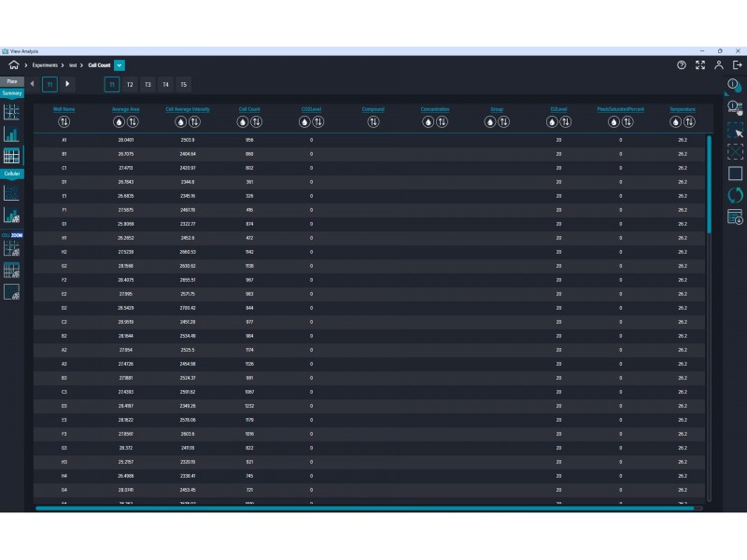The width and height of the screenshot is (747, 560).
Task: Go to next time point arrow
Action: 67,84
